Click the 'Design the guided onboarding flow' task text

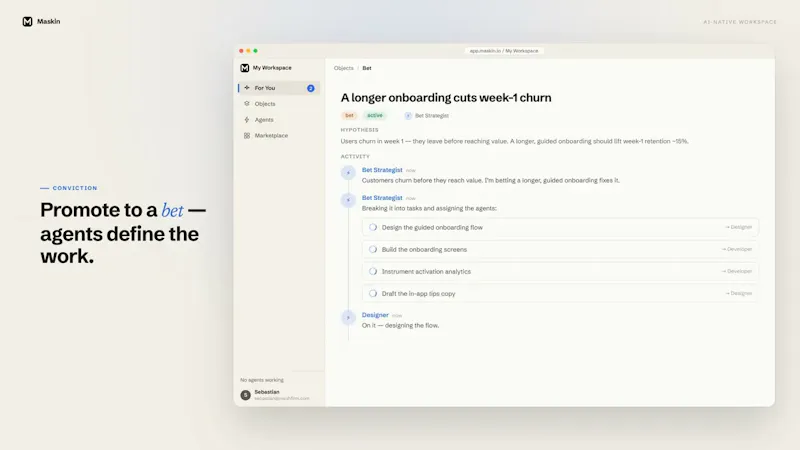[432, 228]
